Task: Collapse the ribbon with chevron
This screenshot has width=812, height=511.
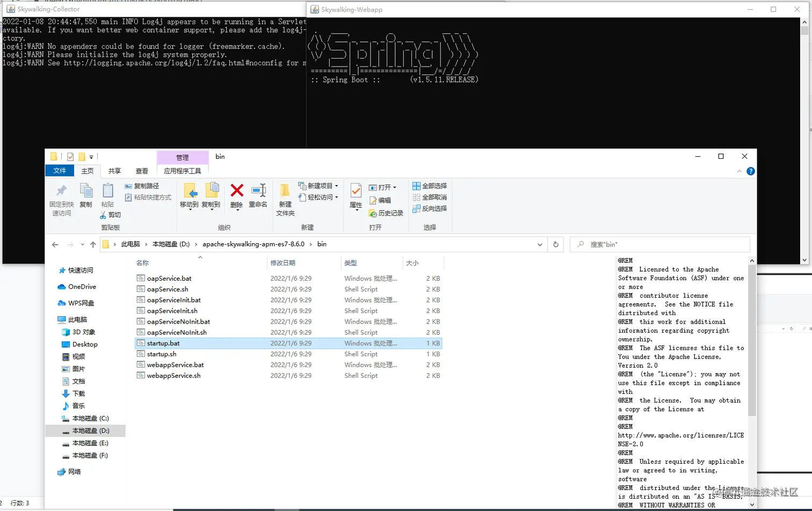Action: [740, 171]
